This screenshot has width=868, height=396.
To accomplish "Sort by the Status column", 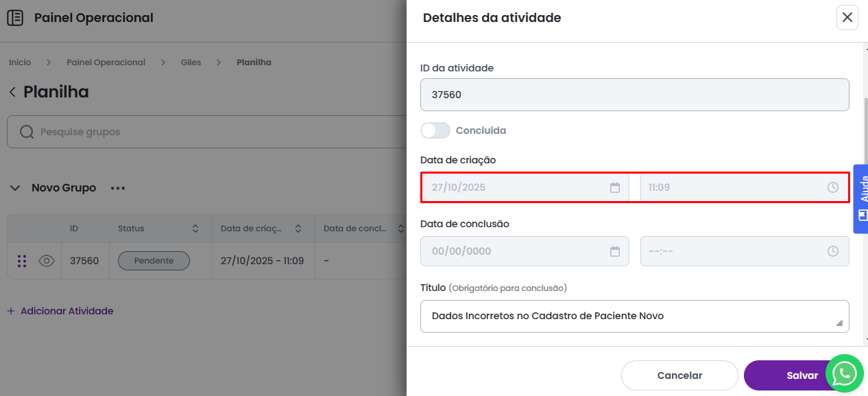I will pos(195,229).
